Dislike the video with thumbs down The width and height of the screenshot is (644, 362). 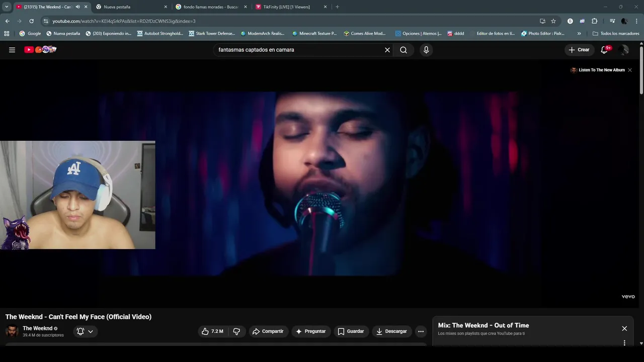pyautogui.click(x=236, y=331)
